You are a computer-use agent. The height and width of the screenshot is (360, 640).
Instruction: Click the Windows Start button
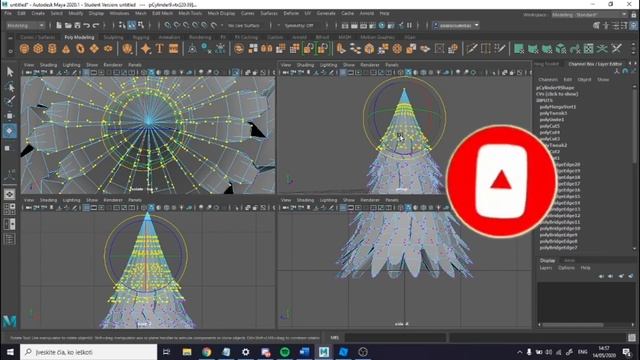[10, 352]
